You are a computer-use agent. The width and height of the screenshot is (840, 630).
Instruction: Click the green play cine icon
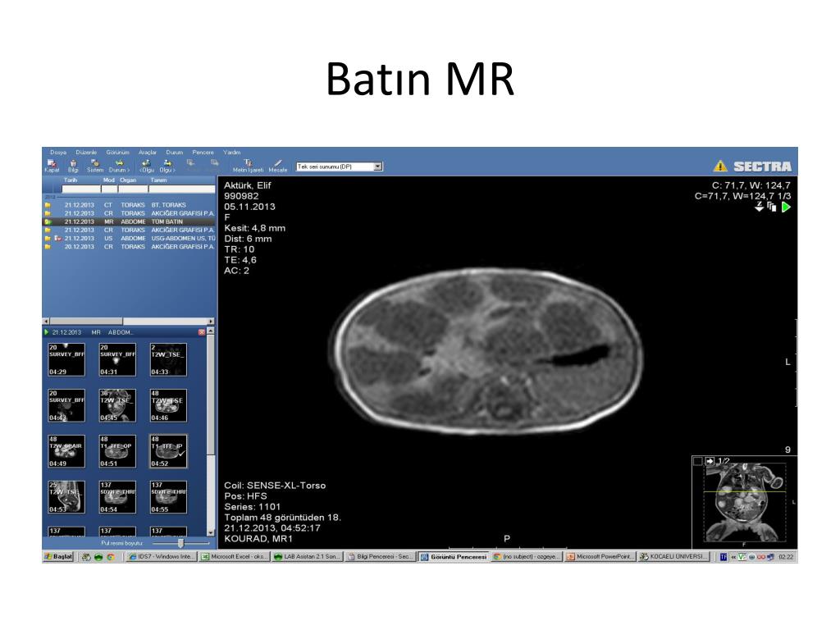pyautogui.click(x=786, y=207)
